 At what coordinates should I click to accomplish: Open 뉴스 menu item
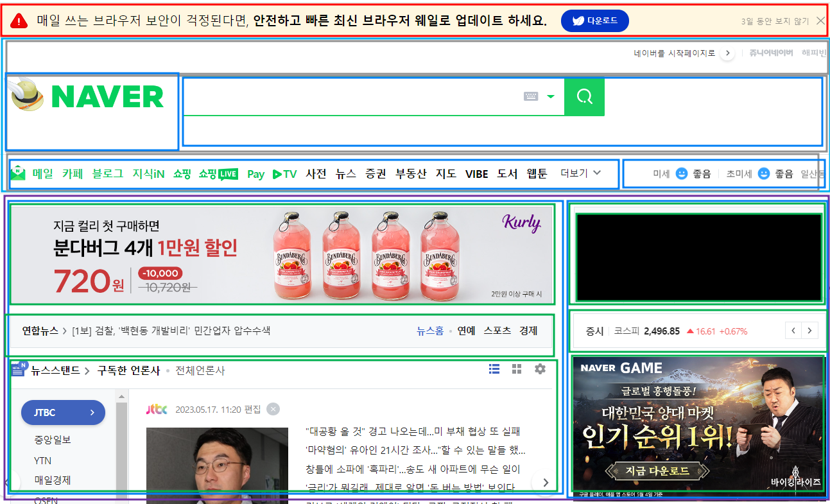(x=346, y=173)
